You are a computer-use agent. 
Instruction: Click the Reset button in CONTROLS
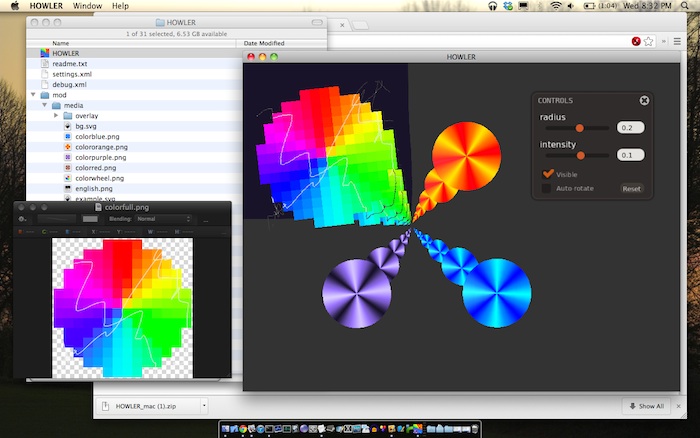click(631, 188)
